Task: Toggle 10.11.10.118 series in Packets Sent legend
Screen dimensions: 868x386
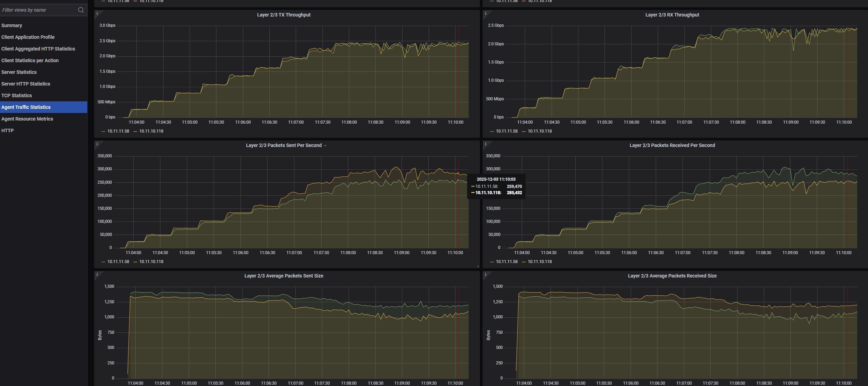Action: (x=151, y=262)
